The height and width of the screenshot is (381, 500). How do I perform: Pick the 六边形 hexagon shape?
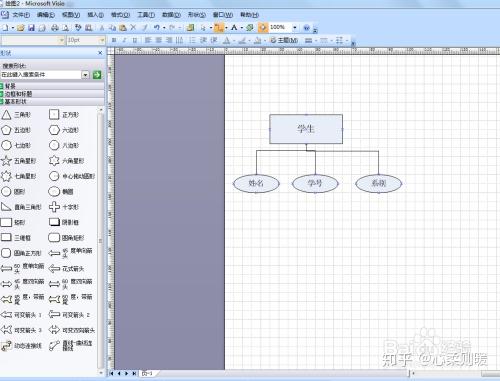tap(64, 130)
